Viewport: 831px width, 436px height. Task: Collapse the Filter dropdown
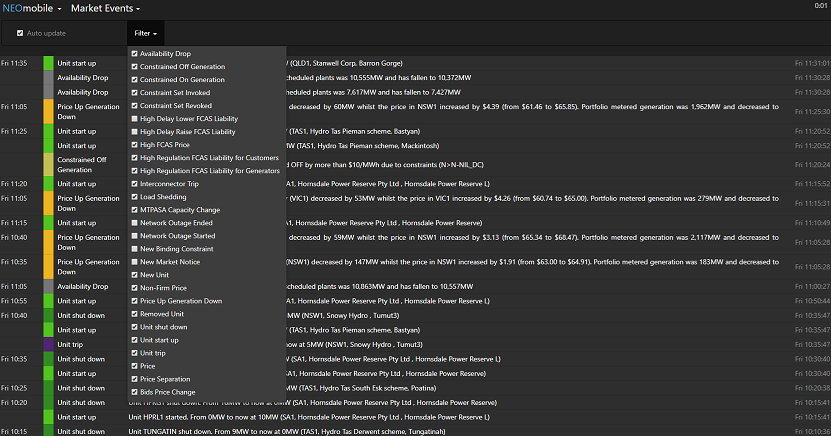coord(146,33)
